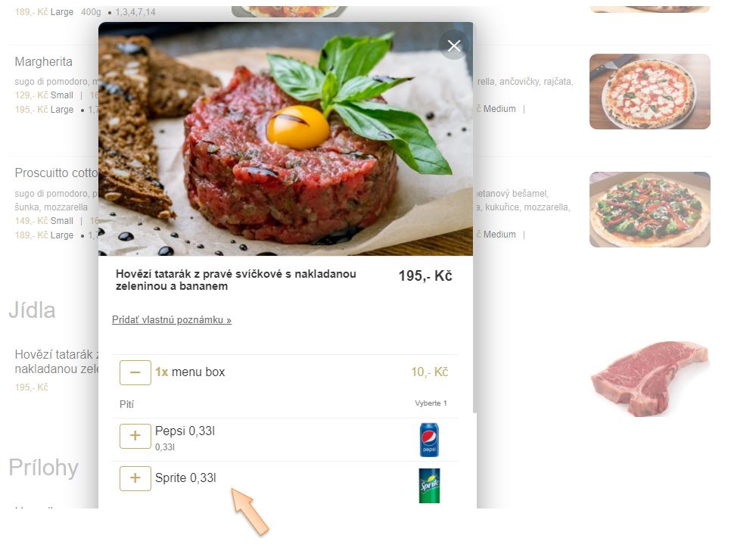Click the 195,- Kč popup price
This screenshot has height=560, width=731.
pos(425,276)
